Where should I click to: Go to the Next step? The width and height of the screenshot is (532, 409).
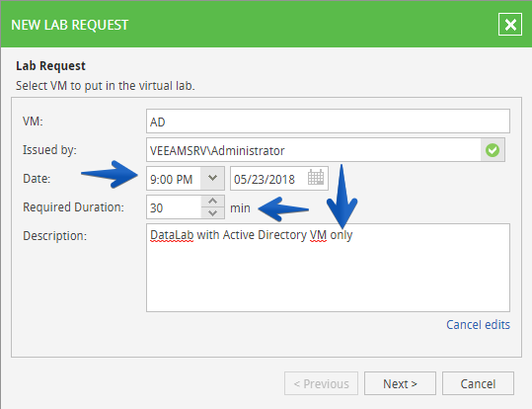click(400, 383)
